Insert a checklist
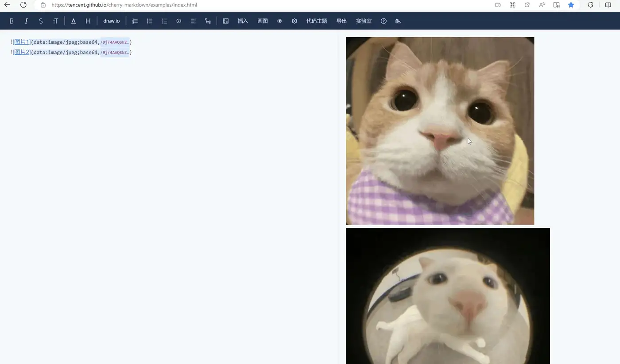 pyautogui.click(x=164, y=21)
